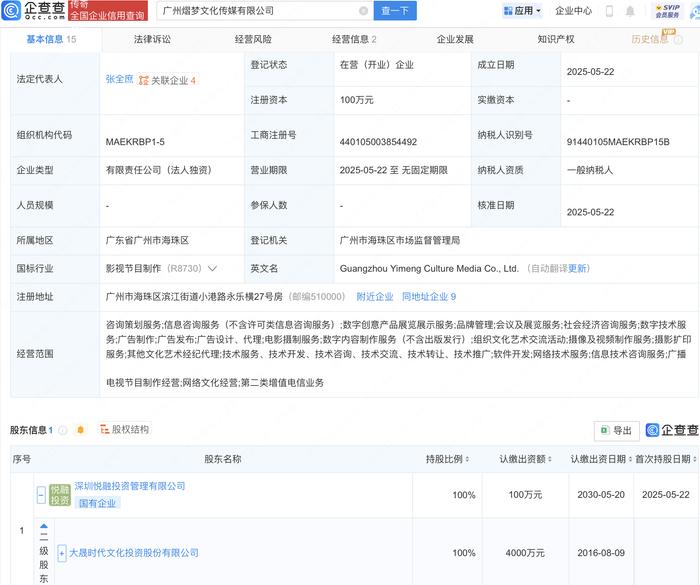
Task: Open the SVIP member service badge
Action: pos(667,11)
